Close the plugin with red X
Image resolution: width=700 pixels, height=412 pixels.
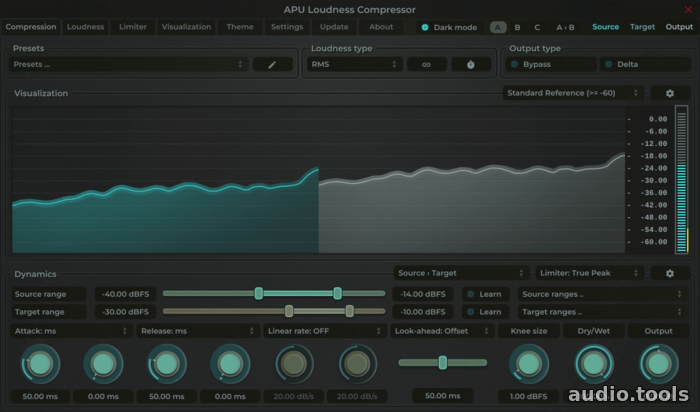[688, 9]
